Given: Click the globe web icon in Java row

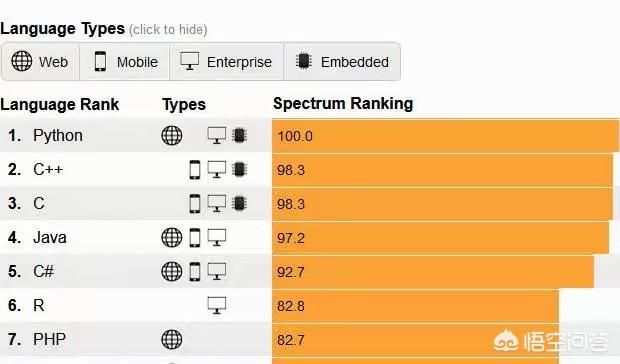Looking at the screenshot, I should click(x=172, y=238).
